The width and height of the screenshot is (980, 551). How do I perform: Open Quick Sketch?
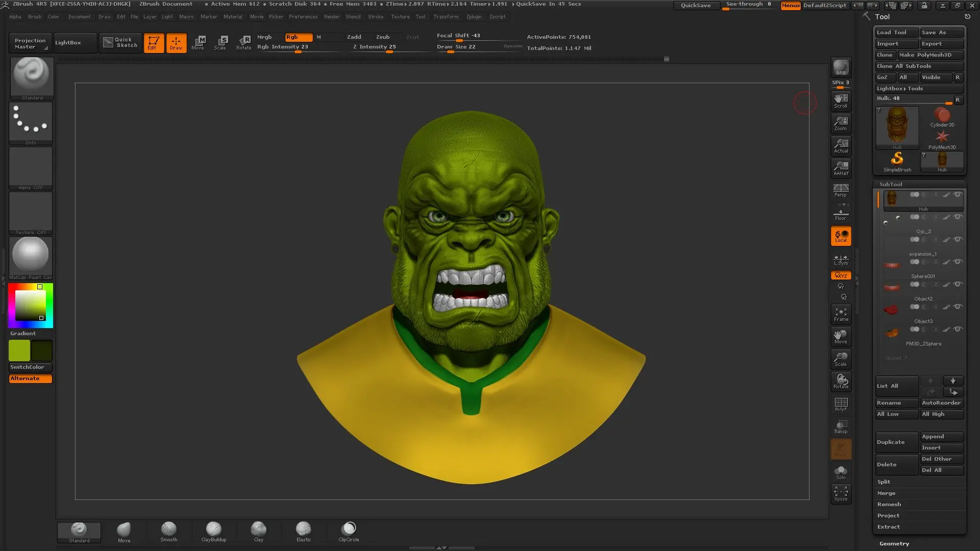coord(120,43)
